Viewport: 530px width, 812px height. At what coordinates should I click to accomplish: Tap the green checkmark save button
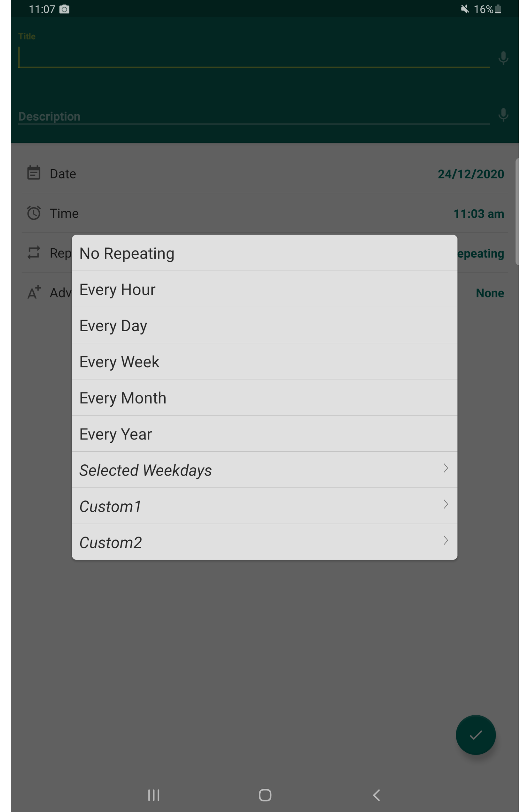coord(475,735)
